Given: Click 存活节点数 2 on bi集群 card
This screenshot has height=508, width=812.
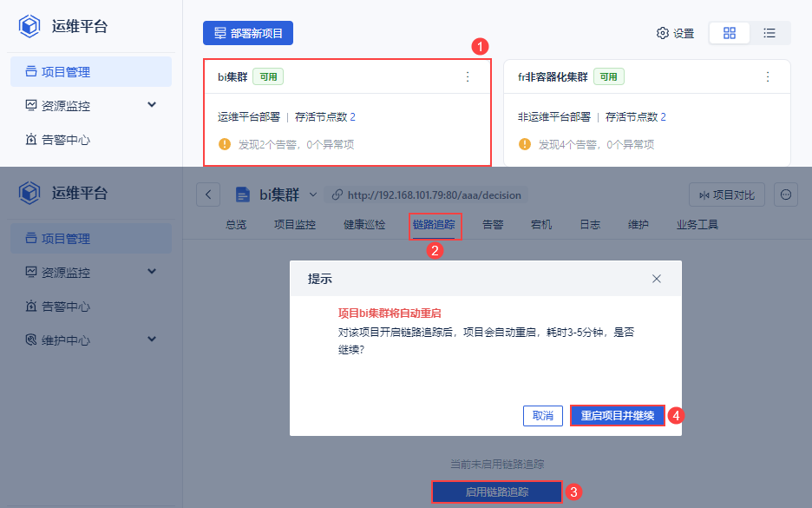Looking at the screenshot, I should pos(325,117).
